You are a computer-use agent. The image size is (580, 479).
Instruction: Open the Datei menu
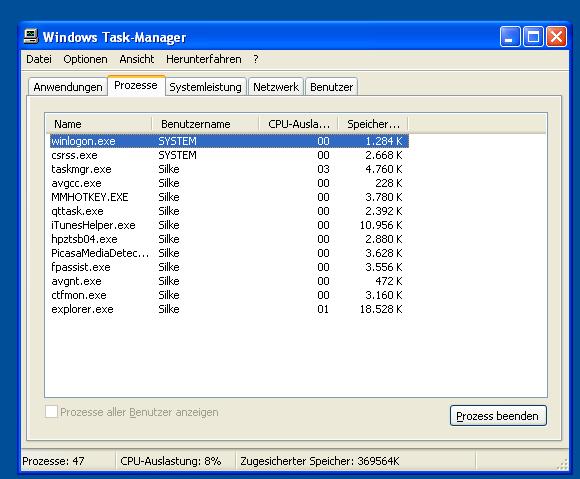[x=39, y=59]
